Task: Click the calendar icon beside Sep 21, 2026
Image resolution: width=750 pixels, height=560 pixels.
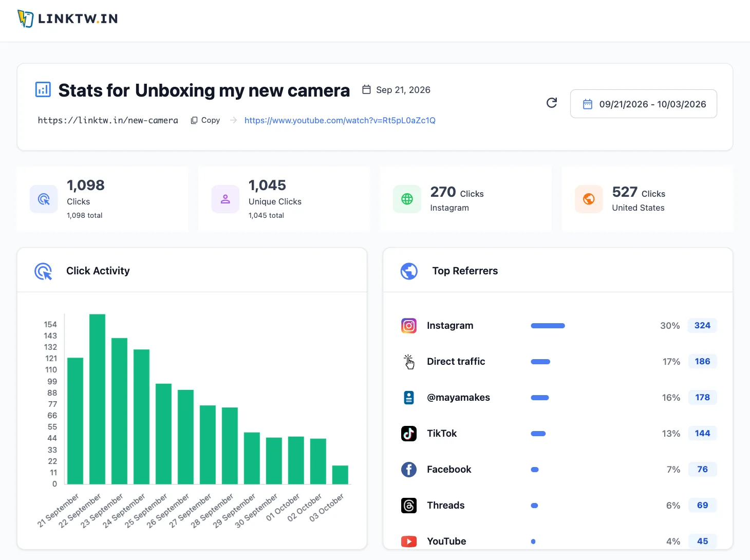Action: [x=366, y=89]
